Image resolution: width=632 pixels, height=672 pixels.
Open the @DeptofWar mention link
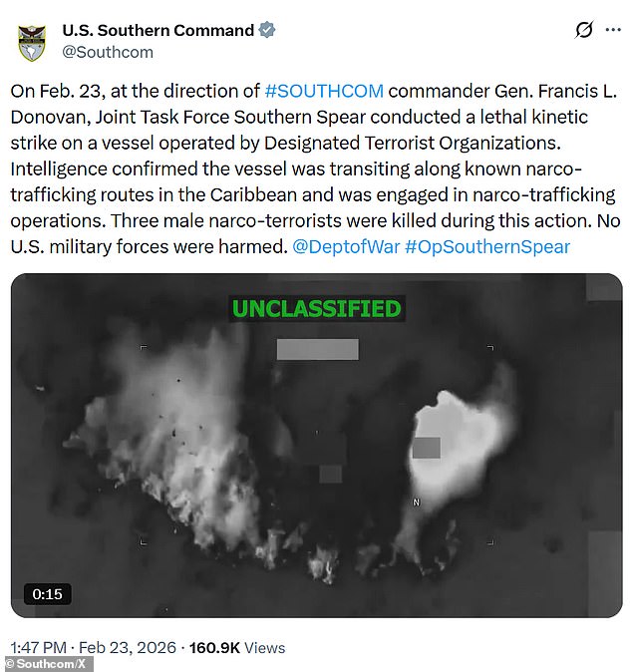click(346, 247)
